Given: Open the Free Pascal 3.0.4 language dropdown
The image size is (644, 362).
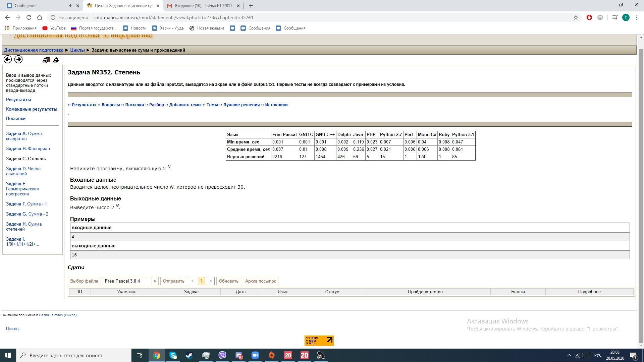Looking at the screenshot, I should (130, 281).
